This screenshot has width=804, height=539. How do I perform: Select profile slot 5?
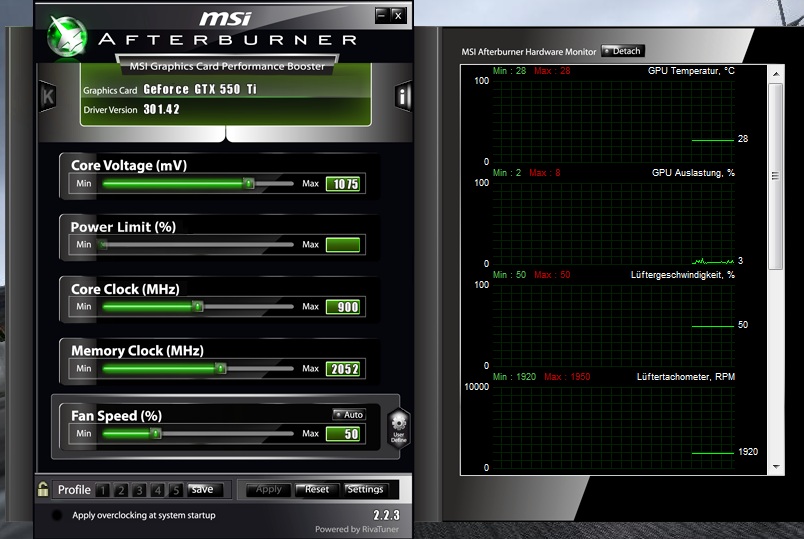(175, 490)
